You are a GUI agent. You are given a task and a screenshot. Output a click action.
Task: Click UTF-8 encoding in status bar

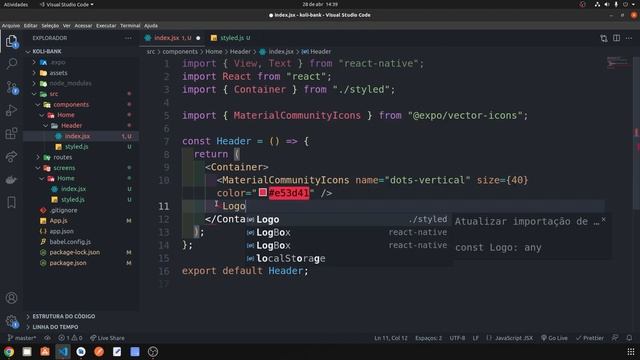pos(457,338)
